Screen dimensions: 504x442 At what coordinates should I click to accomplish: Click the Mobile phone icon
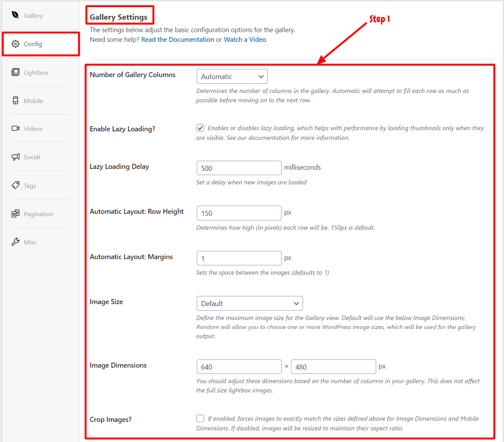tap(15, 100)
